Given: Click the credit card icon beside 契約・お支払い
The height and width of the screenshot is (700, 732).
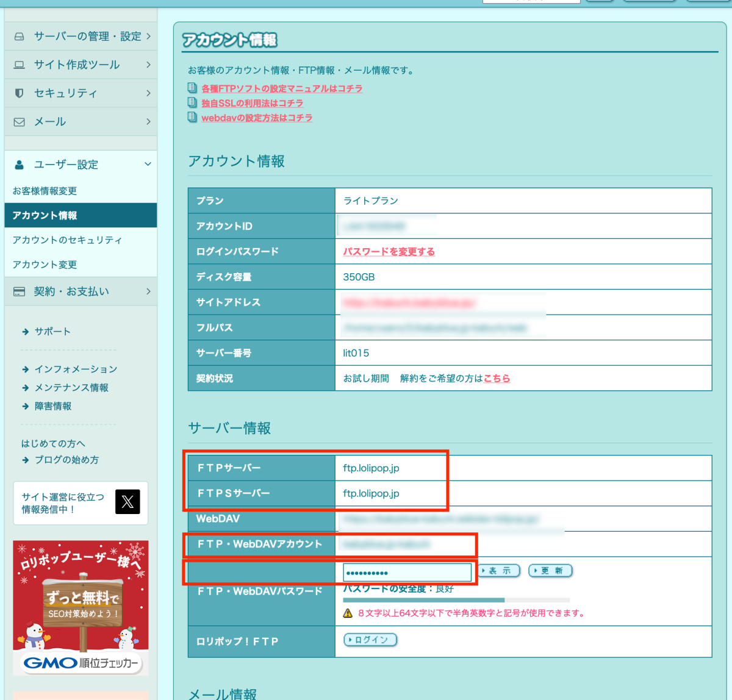Looking at the screenshot, I should tap(20, 292).
